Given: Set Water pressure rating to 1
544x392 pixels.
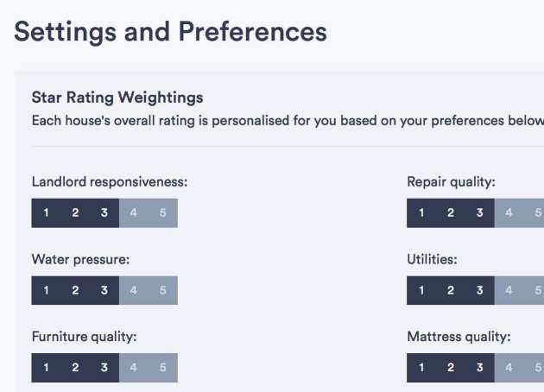Looking at the screenshot, I should tap(47, 290).
